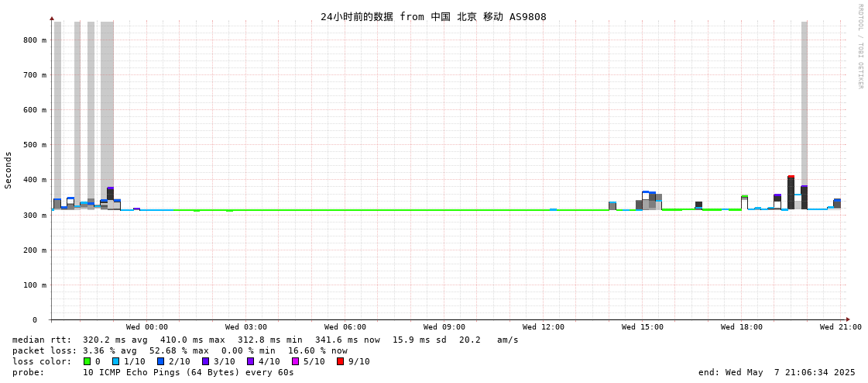Click the Wed 15:00 time label
The image size is (868, 383).
(642, 327)
